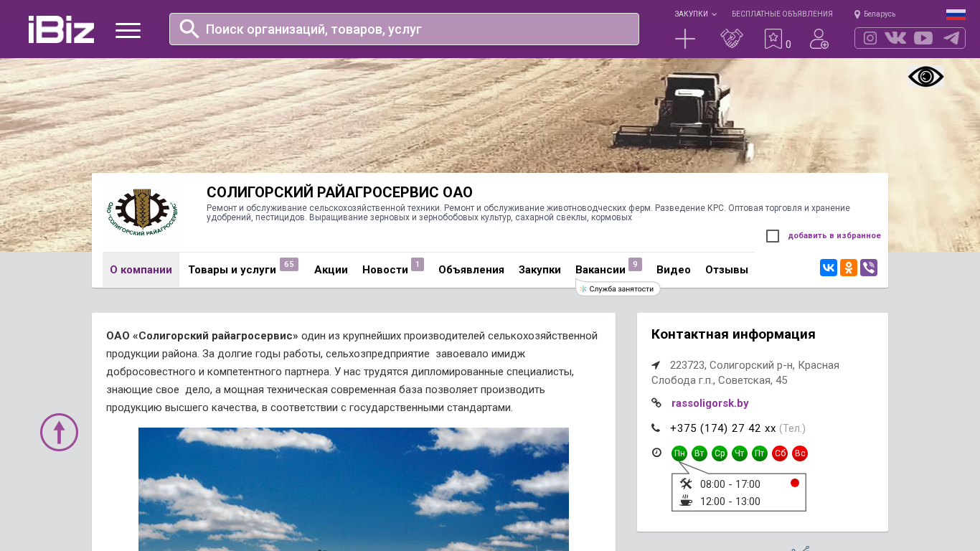The width and height of the screenshot is (980, 551).
Task: Switch to the Объявления tab
Action: [x=471, y=270]
